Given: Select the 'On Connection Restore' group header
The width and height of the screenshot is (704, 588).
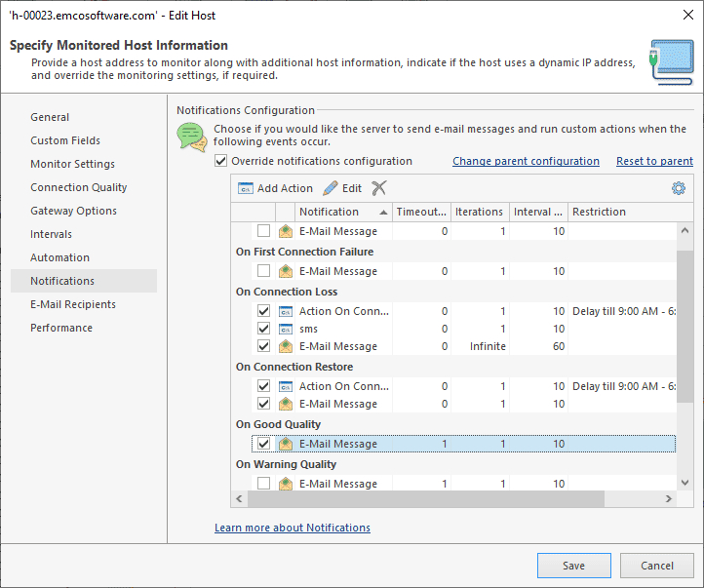Looking at the screenshot, I should (x=294, y=367).
